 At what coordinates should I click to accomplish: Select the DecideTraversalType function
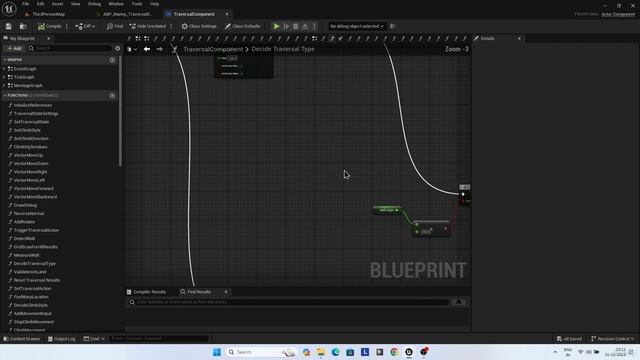35,263
